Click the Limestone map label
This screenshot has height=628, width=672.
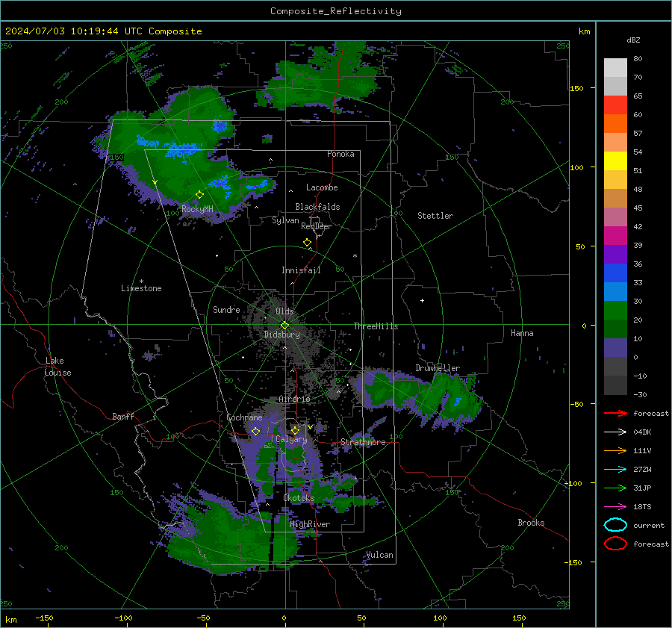(141, 288)
